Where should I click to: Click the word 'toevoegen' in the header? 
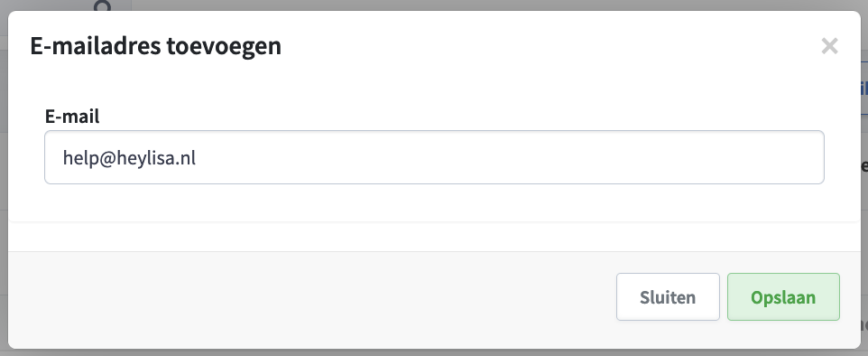tap(224, 47)
